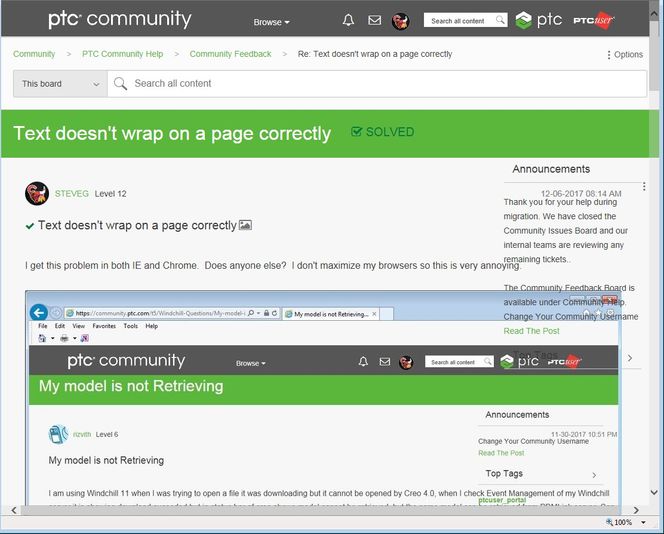Open the Edit menu in the embedded IE window
Image resolution: width=664 pixels, height=534 pixels.
click(60, 326)
